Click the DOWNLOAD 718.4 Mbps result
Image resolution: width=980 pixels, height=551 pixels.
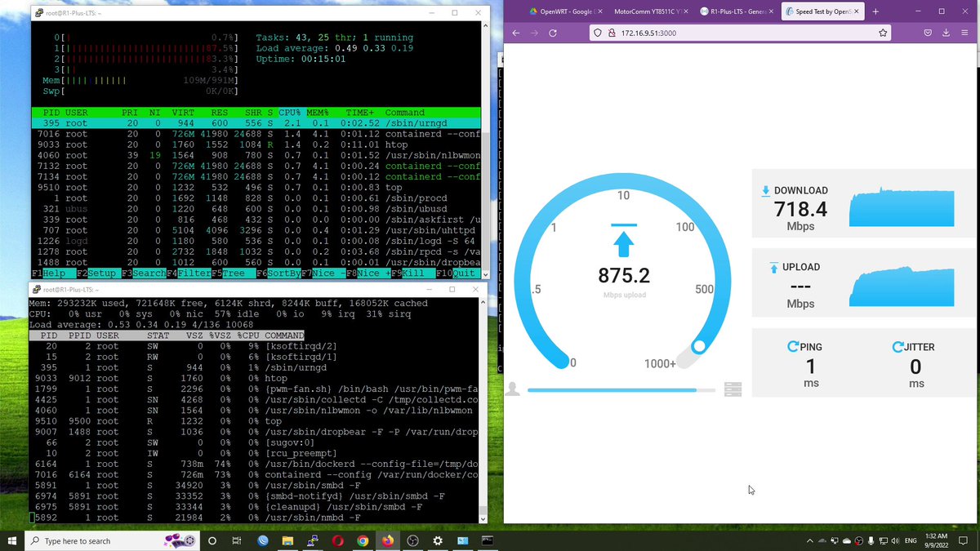tap(800, 209)
